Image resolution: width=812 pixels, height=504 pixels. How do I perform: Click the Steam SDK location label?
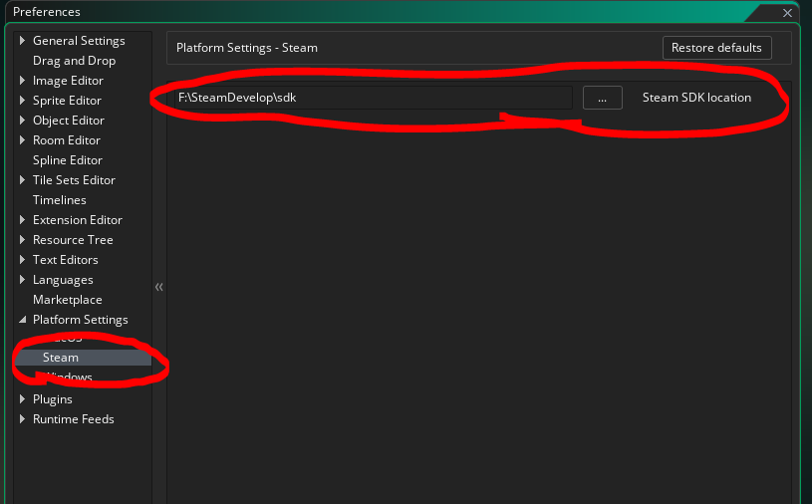point(696,98)
